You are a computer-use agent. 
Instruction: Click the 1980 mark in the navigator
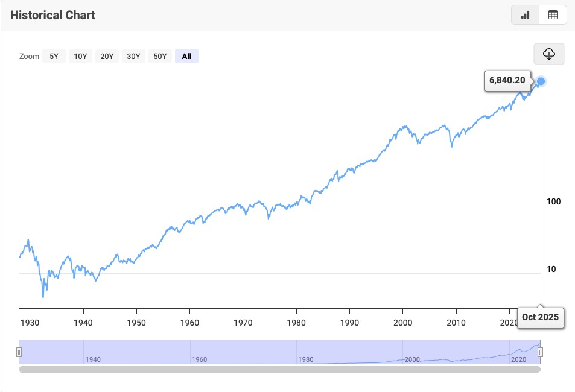click(x=305, y=359)
